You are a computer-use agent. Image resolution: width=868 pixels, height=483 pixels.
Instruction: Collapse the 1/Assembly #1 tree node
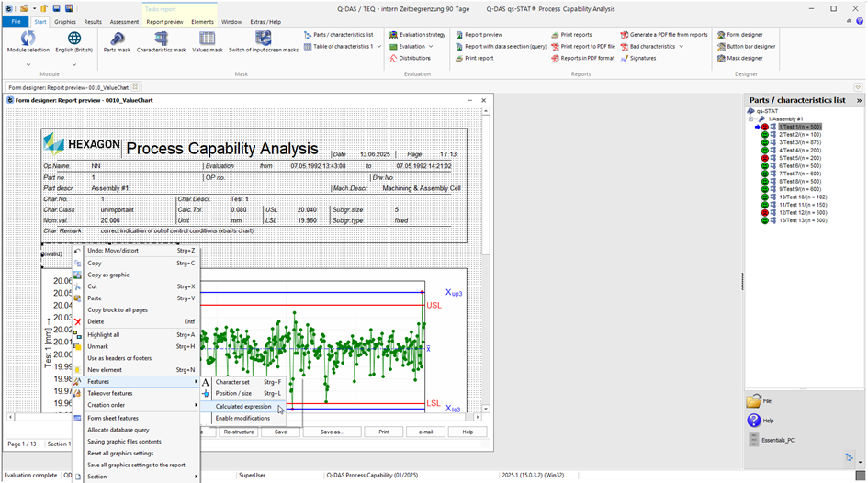(x=750, y=119)
